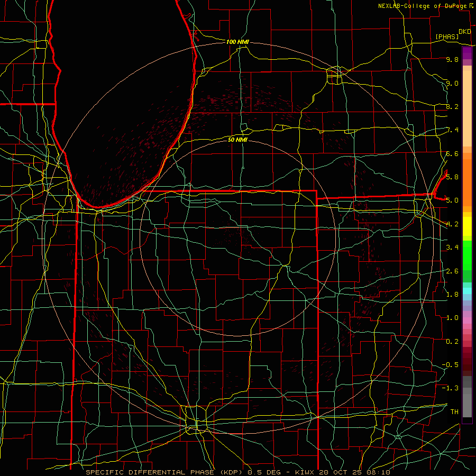Select the 1.0 value on the scale
This screenshot has height=476, width=476.
pyautogui.click(x=452, y=318)
